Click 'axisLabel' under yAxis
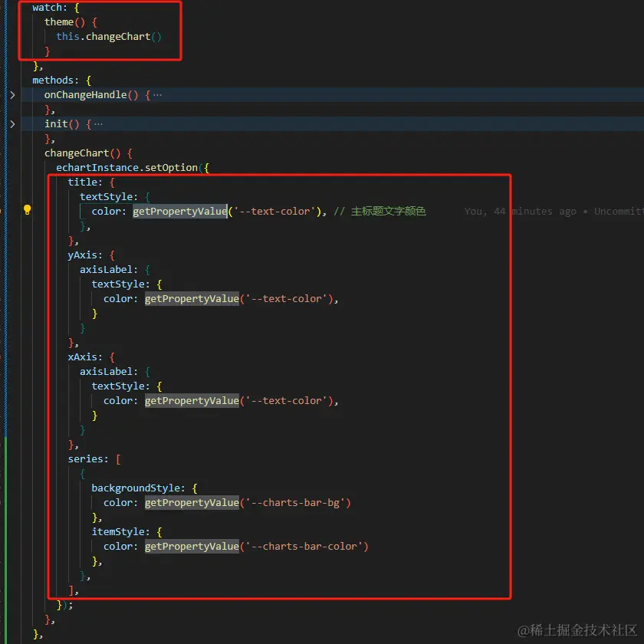The image size is (644, 644). tap(106, 269)
